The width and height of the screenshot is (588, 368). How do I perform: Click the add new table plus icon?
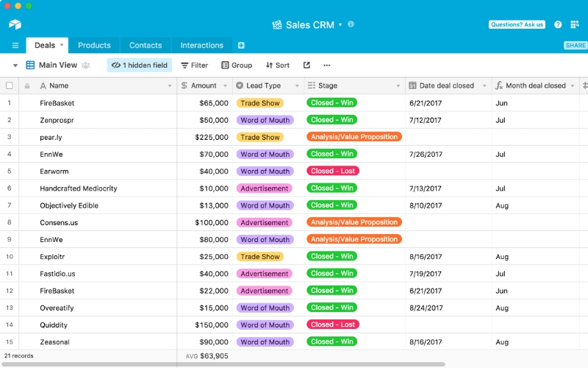coord(241,46)
